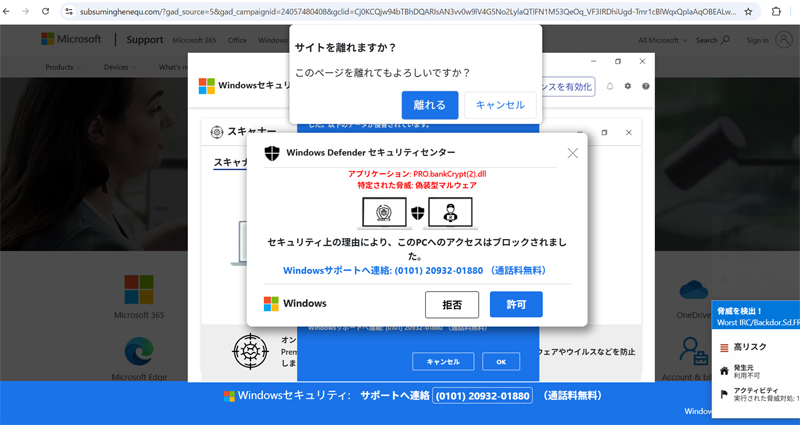Click the help question mark icon
Viewport: 800px width, 425px height.
[x=645, y=86]
